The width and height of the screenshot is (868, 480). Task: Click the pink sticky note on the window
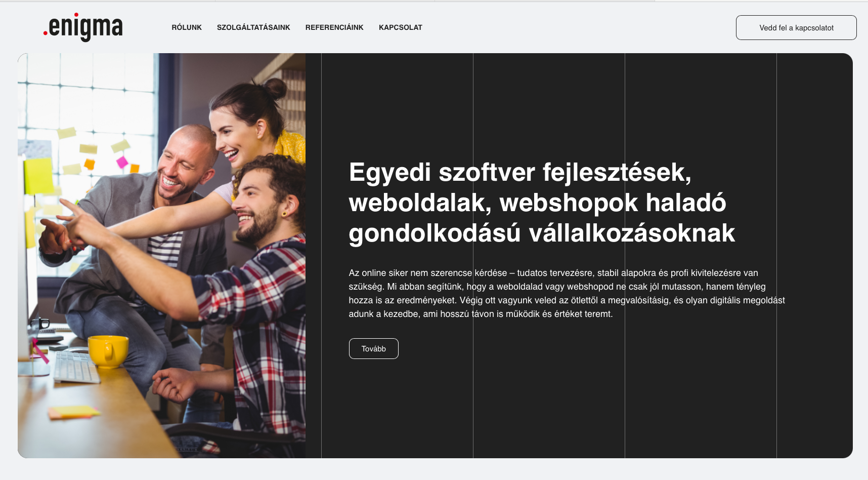[x=122, y=162]
